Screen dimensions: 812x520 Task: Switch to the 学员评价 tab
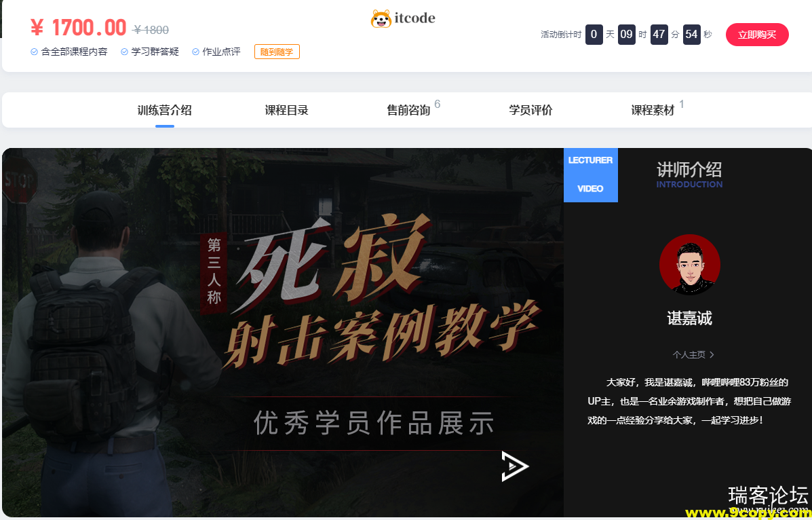(x=531, y=110)
